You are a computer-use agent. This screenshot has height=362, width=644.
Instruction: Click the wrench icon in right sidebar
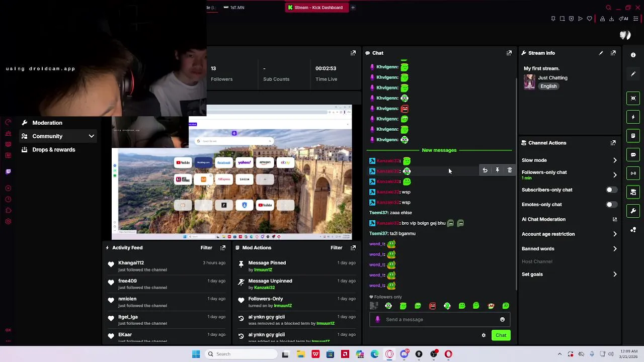633,211
